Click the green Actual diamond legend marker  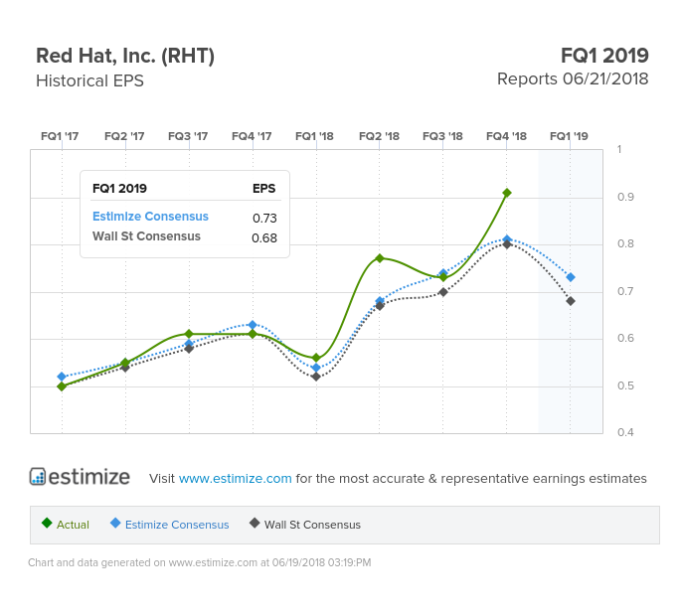pos(47,523)
